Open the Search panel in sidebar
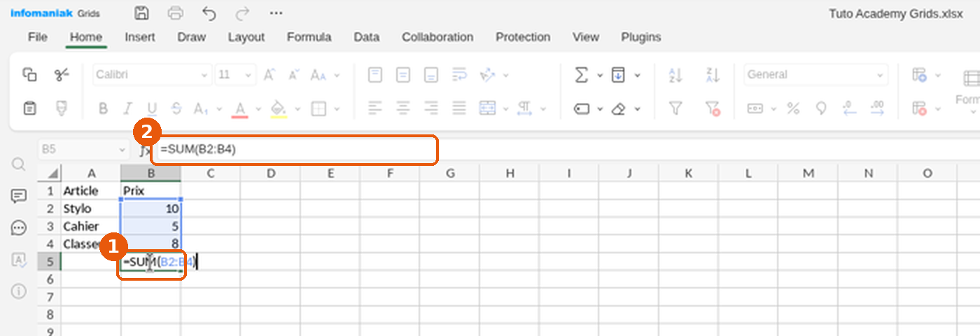Screen dimensions: 980x336 point(19,164)
